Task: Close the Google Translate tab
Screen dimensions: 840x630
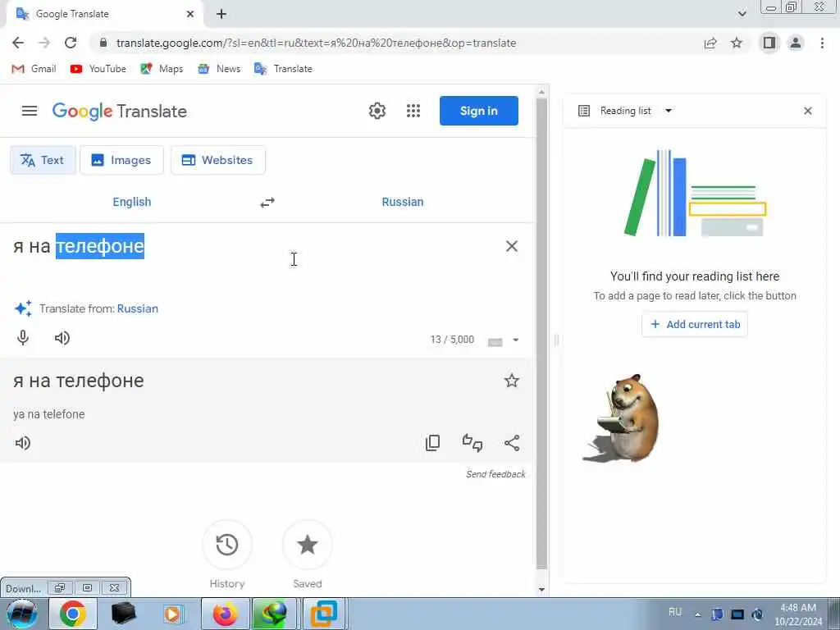Action: click(x=190, y=14)
